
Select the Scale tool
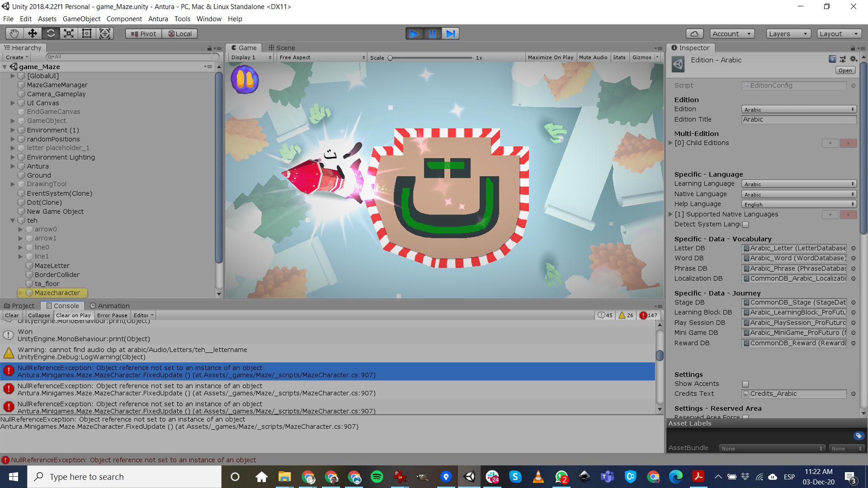tap(68, 33)
